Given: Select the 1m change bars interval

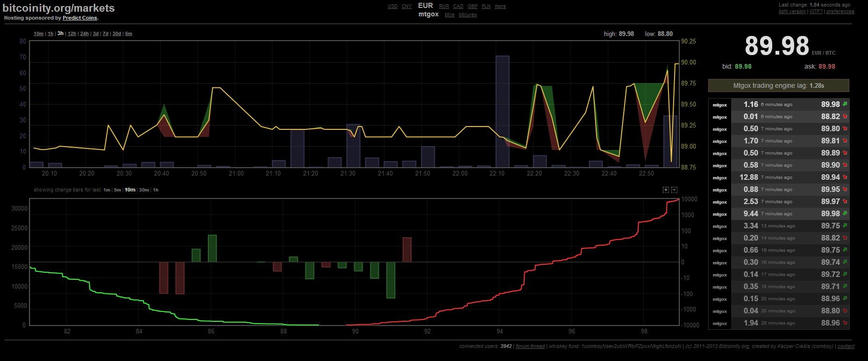Looking at the screenshot, I should pyautogui.click(x=107, y=190).
